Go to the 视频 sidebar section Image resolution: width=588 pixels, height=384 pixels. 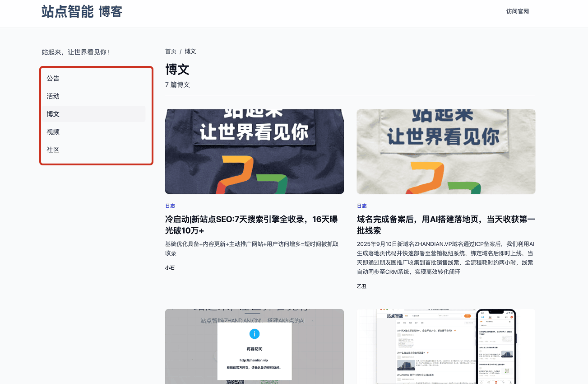[53, 132]
